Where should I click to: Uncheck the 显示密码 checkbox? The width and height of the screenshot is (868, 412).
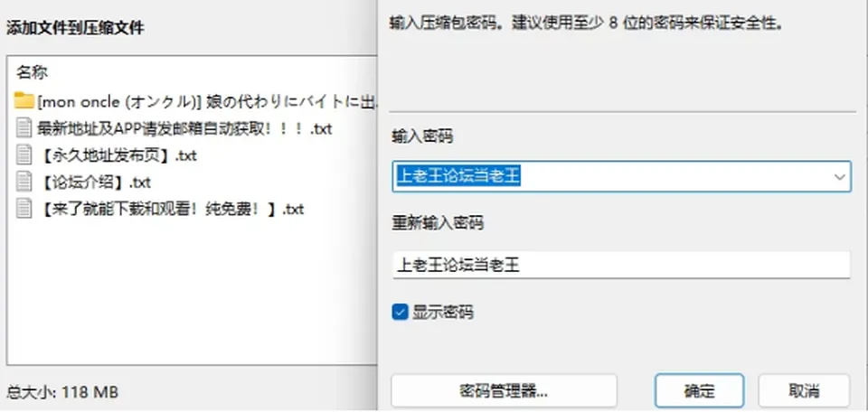[400, 312]
